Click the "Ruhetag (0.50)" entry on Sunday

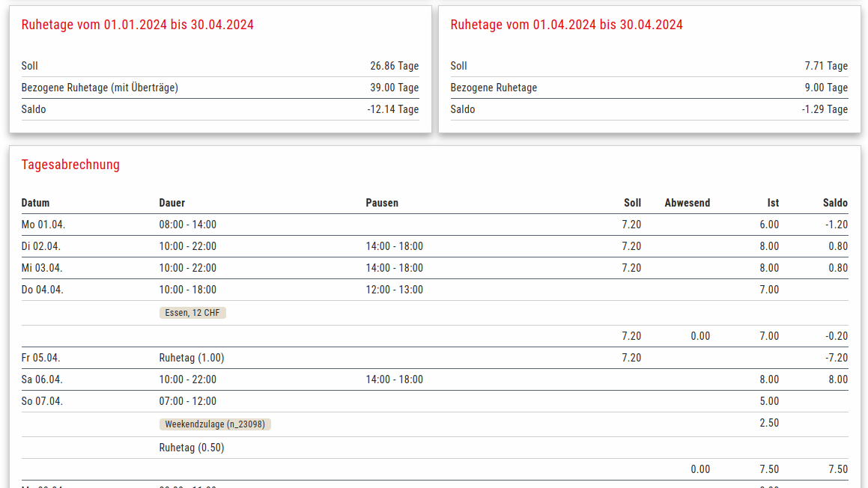191,448
